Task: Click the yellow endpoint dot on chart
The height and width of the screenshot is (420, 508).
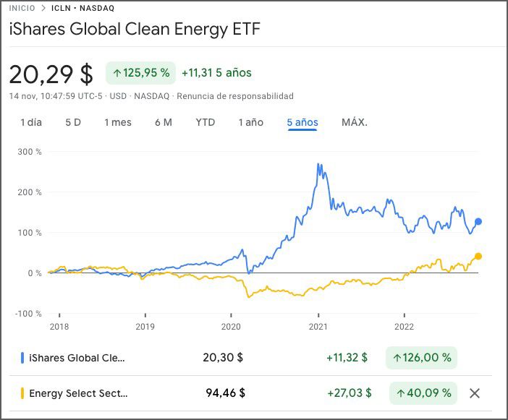Action: 478,256
